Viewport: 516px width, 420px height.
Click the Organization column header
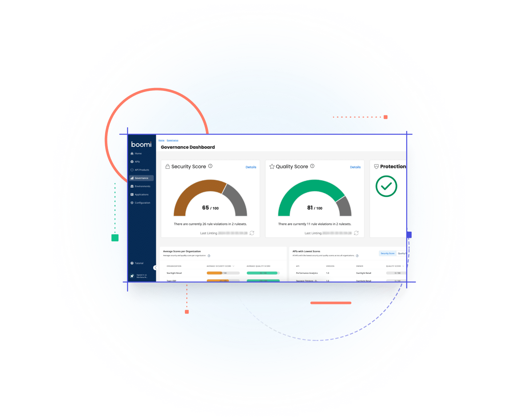pos(174,266)
